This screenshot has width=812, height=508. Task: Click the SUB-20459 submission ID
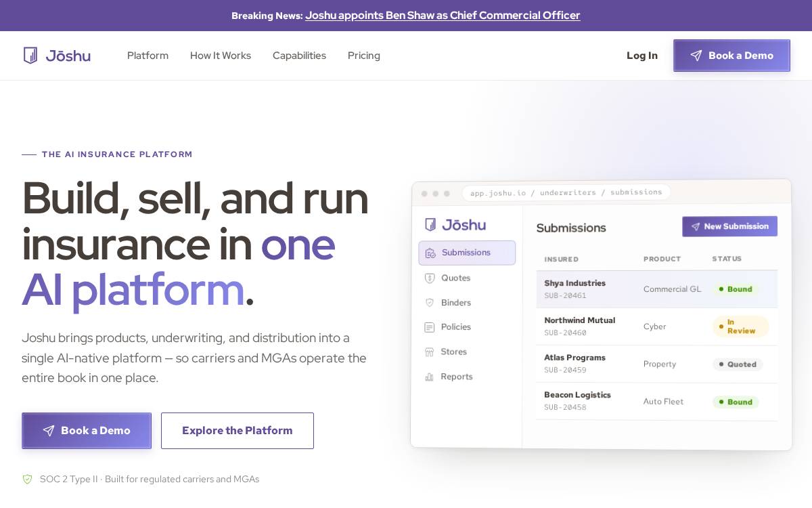(x=565, y=371)
